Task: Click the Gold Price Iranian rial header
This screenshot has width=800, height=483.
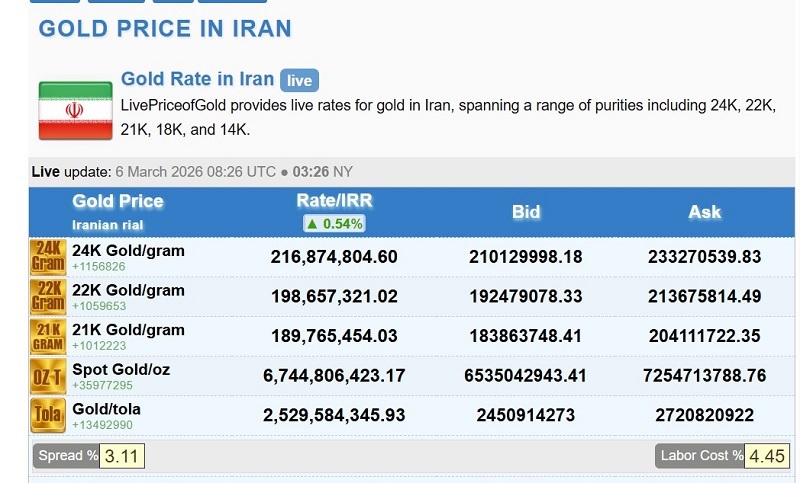Action: 118,211
